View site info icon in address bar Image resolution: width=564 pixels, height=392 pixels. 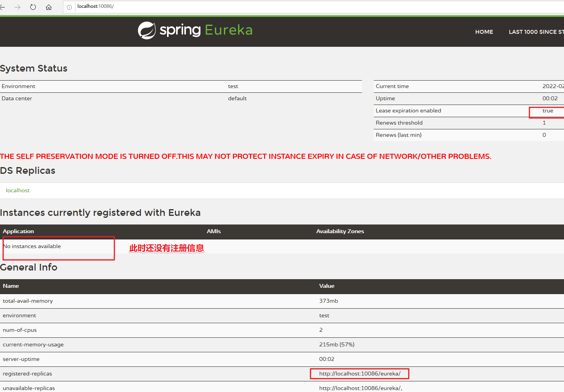69,7
